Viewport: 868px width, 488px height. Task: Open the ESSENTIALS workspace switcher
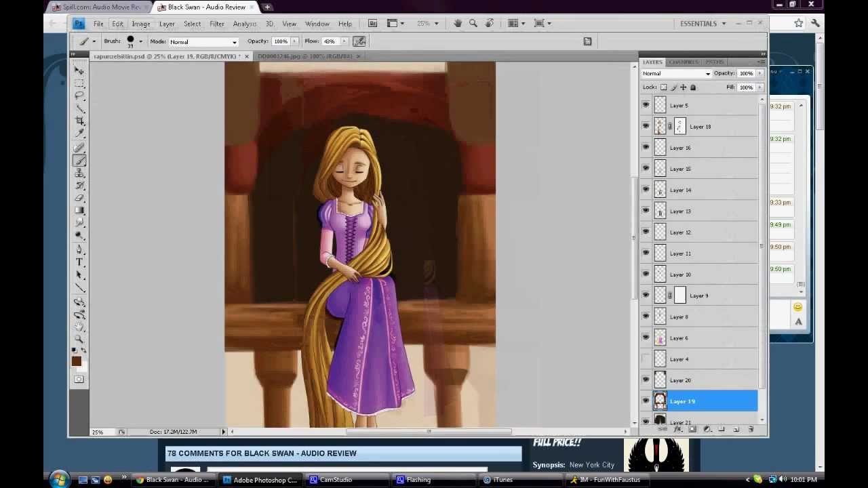click(703, 23)
